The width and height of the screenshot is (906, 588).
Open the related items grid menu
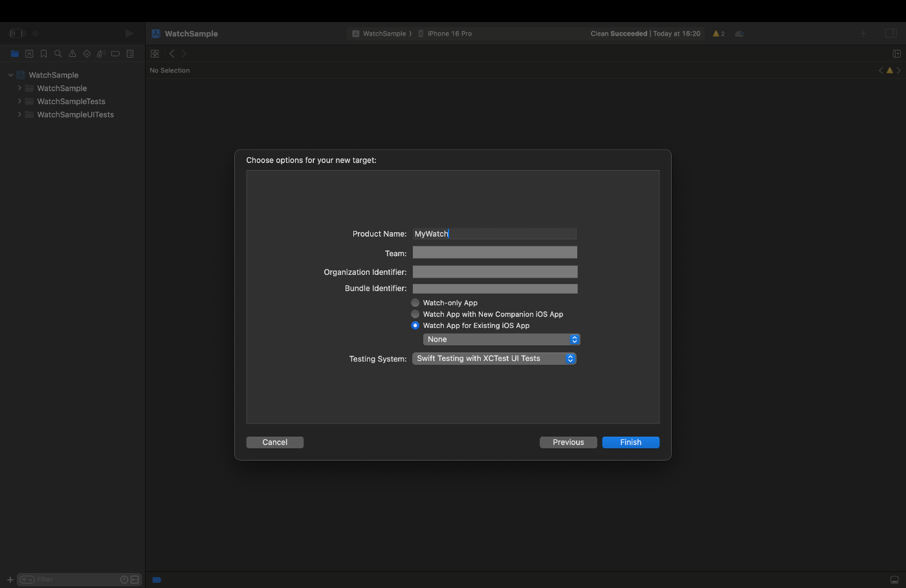(x=155, y=54)
